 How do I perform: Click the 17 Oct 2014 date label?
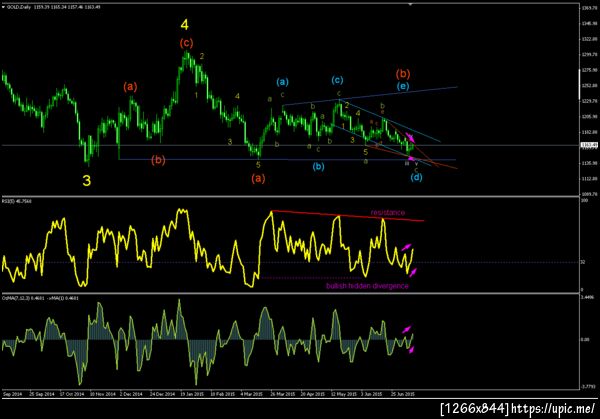71,394
